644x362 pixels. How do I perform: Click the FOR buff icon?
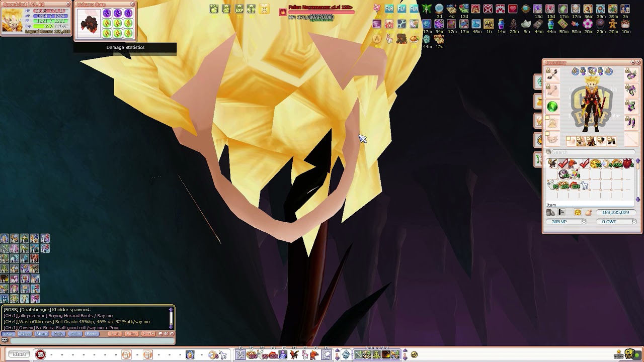pyautogui.click(x=389, y=9)
